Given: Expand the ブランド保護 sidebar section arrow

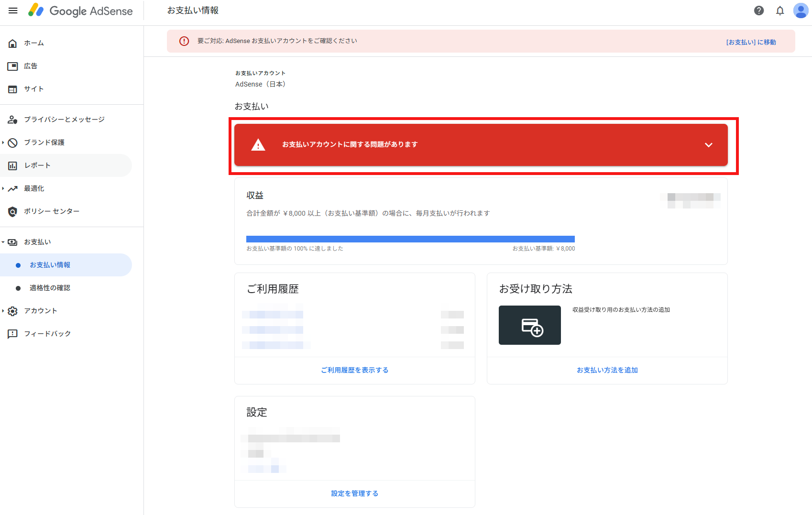Looking at the screenshot, I should coord(3,142).
